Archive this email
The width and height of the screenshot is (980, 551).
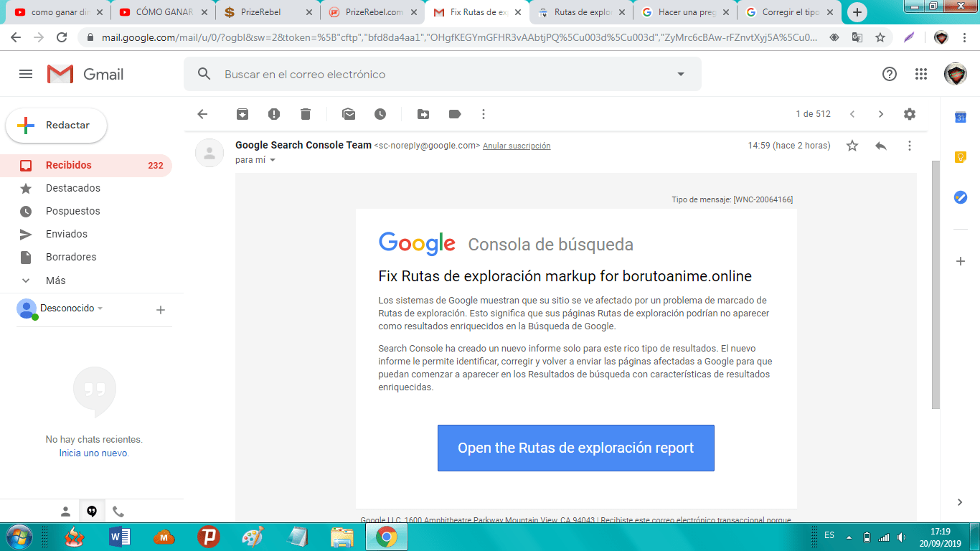(242, 114)
